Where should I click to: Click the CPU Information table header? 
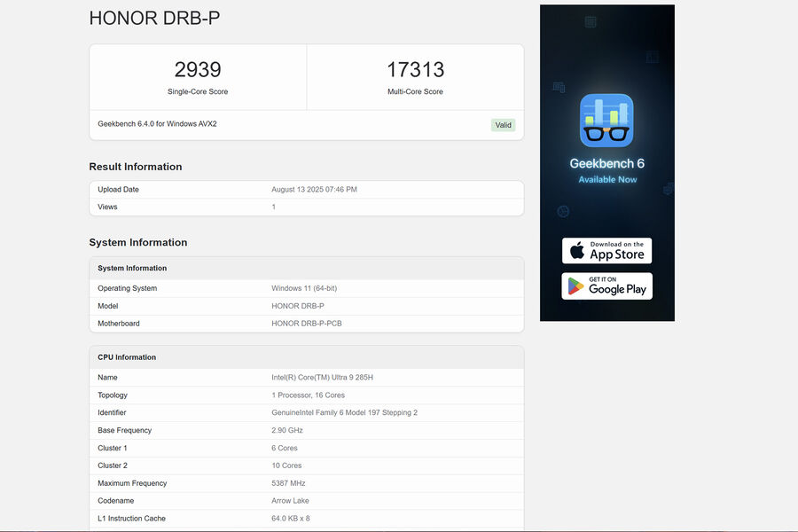click(307, 357)
